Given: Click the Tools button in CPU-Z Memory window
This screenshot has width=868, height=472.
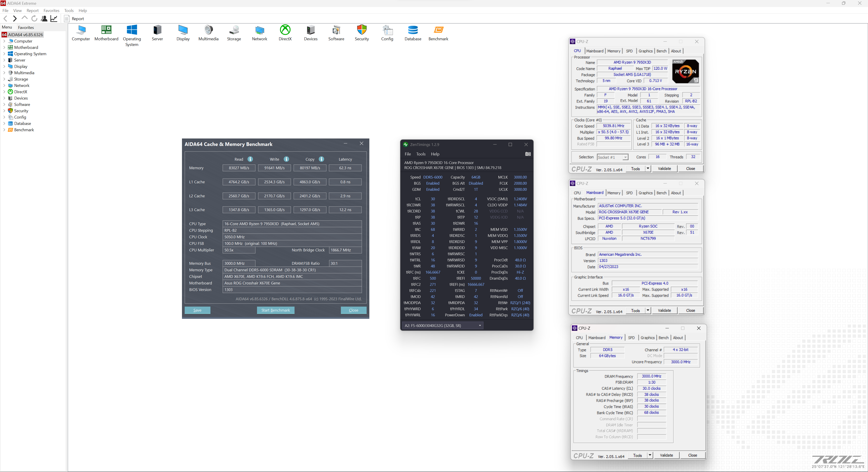Looking at the screenshot, I should point(637,455).
